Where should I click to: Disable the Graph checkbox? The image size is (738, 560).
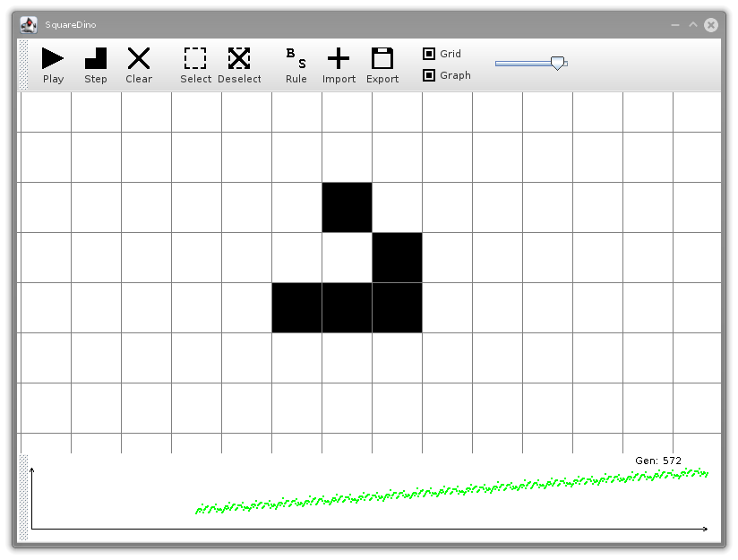(429, 75)
